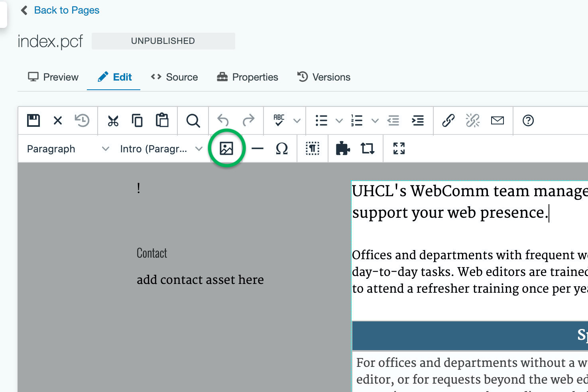Save the page in the editor toolbar
This screenshot has height=392, width=588.
(33, 120)
